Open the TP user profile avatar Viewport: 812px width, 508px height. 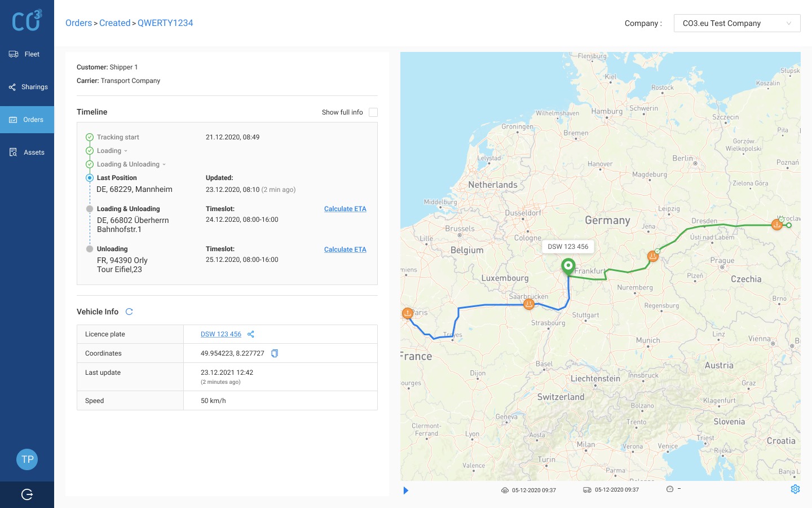tap(27, 459)
